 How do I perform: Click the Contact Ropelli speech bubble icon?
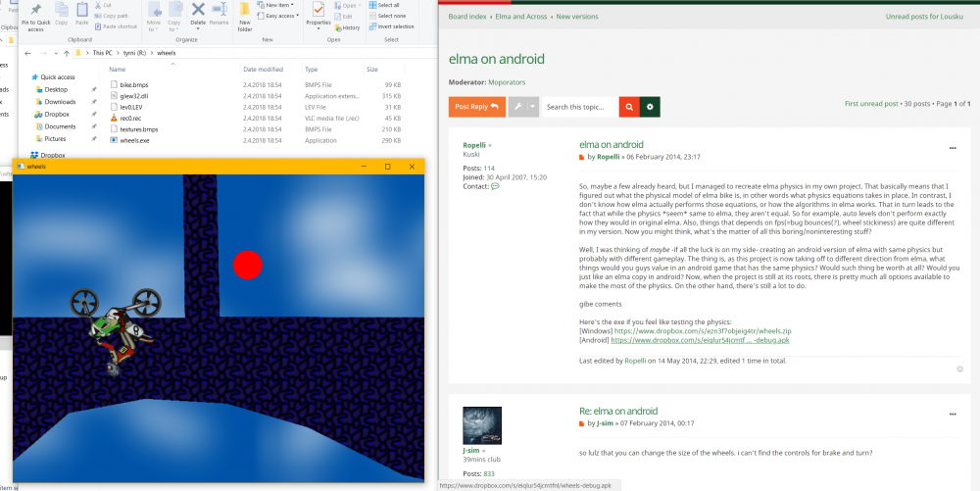tap(495, 186)
